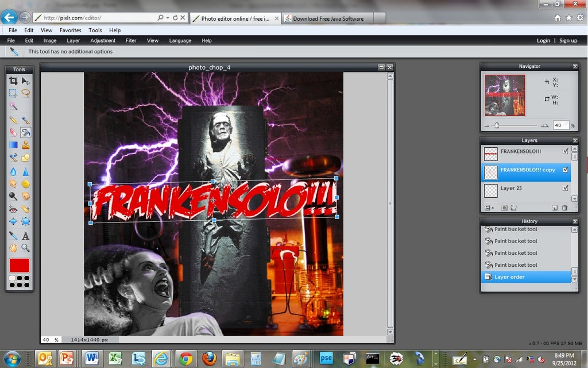This screenshot has height=368, width=588.
Task: Select the Sponge tool
Action: [x=25, y=183]
